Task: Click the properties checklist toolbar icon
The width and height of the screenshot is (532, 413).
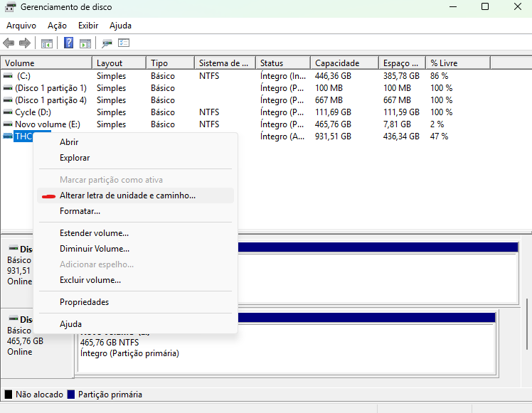Action: coord(124,43)
